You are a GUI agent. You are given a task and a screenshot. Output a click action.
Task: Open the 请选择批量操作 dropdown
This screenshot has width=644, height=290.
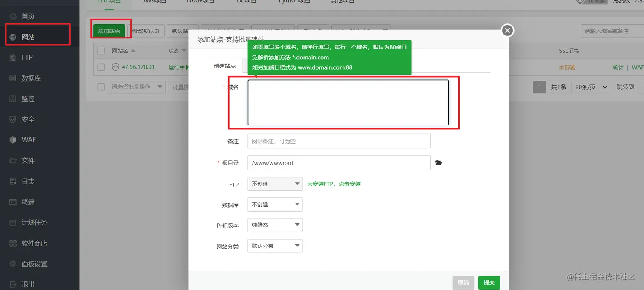(137, 87)
